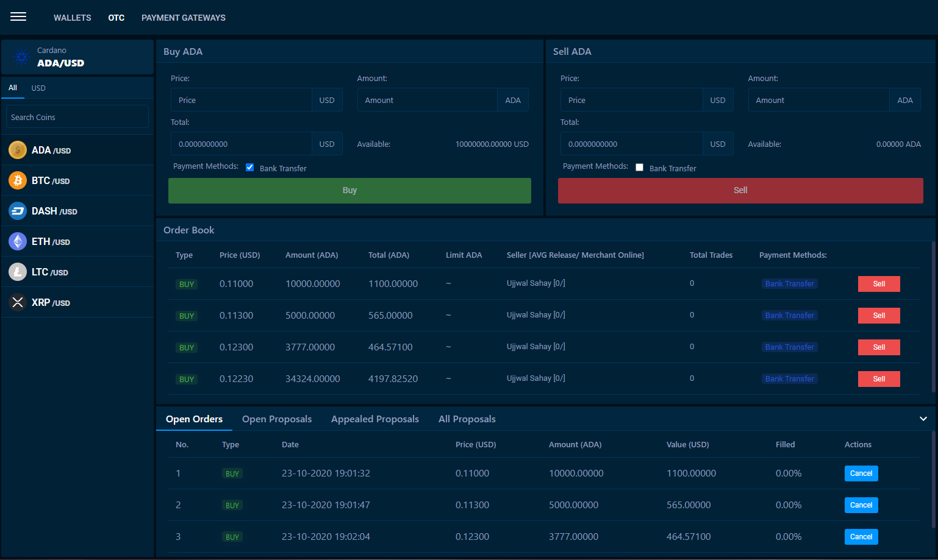This screenshot has width=938, height=560.
Task: Select the Litecoin coin icon
Action: click(x=18, y=272)
